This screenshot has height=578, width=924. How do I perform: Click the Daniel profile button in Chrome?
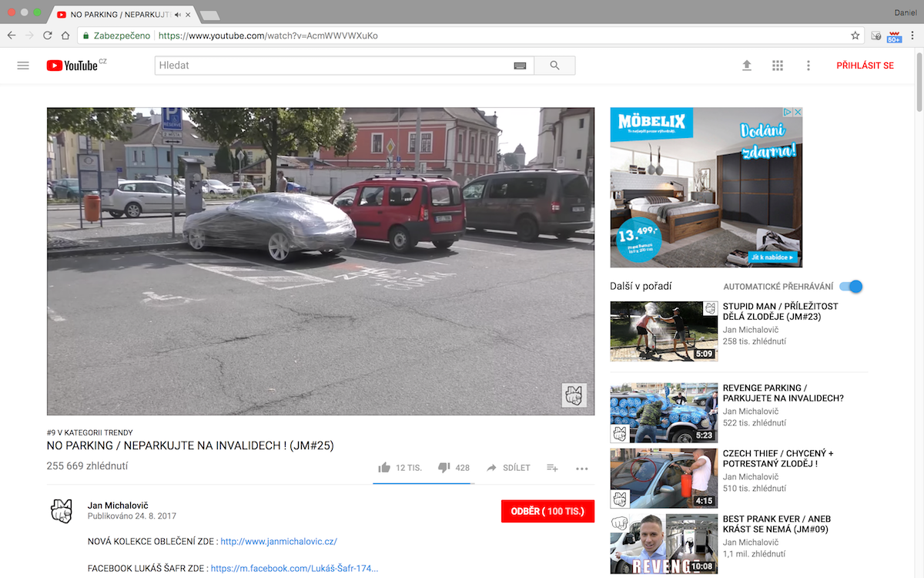click(x=904, y=12)
